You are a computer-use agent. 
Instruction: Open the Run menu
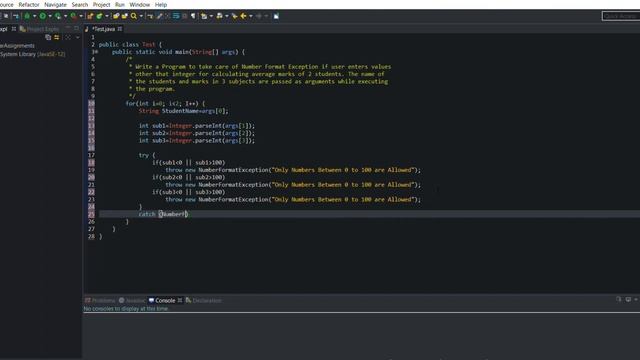point(120,4)
